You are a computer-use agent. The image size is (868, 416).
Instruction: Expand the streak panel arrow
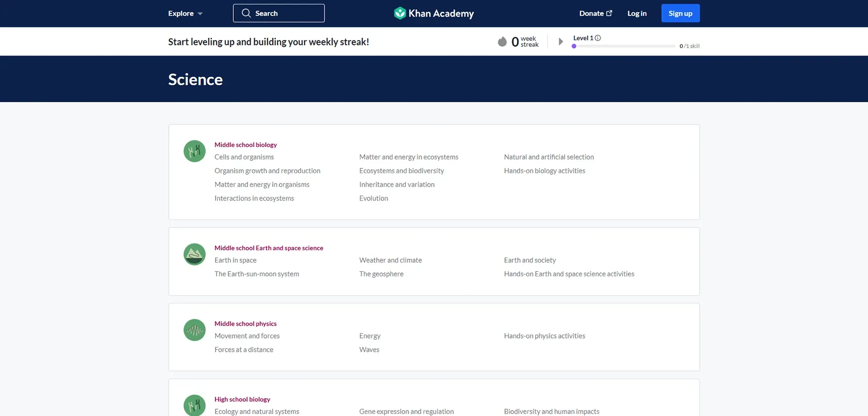pos(560,41)
